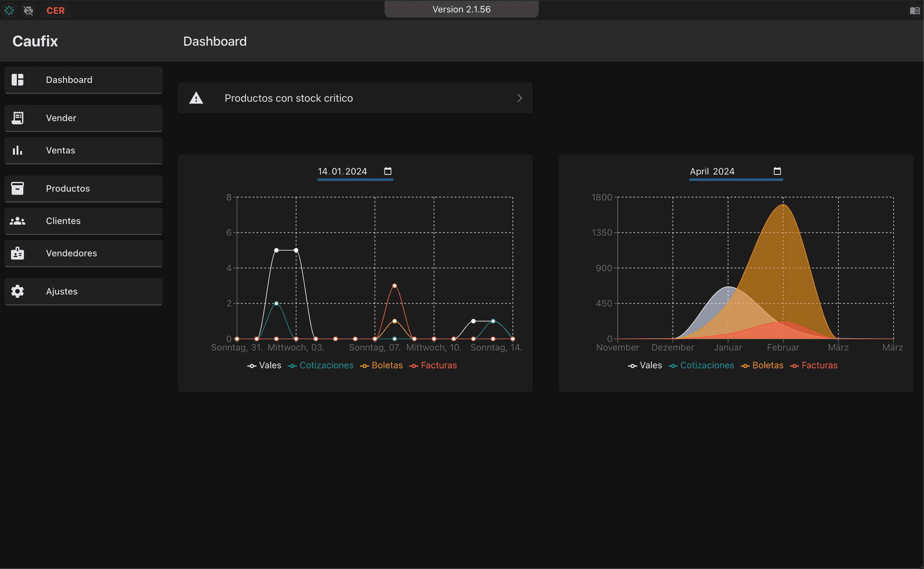Click the Ventas bar chart icon

pos(18,150)
